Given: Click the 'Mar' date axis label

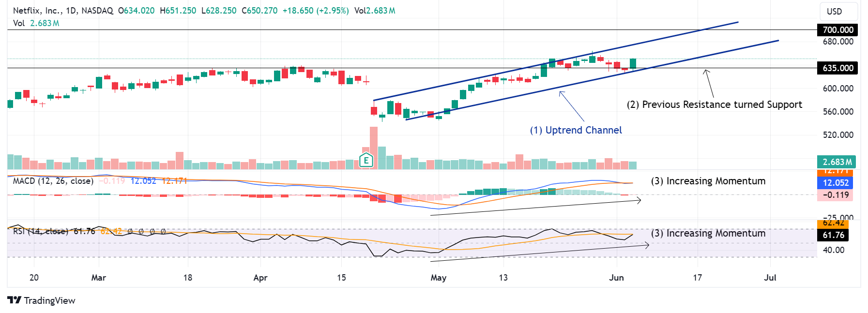Looking at the screenshot, I should (x=99, y=278).
